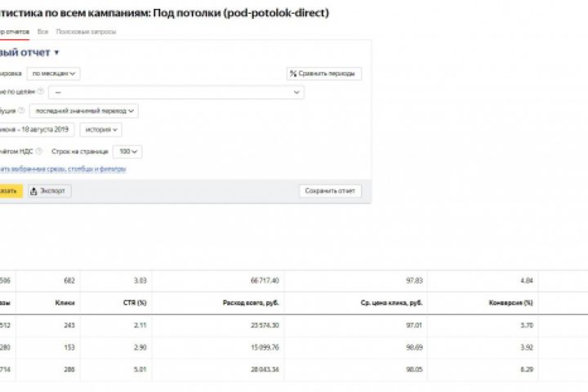Click the 'Сохранить отчет' button
Image resolution: width=588 pixels, height=392 pixels.
pyautogui.click(x=330, y=191)
